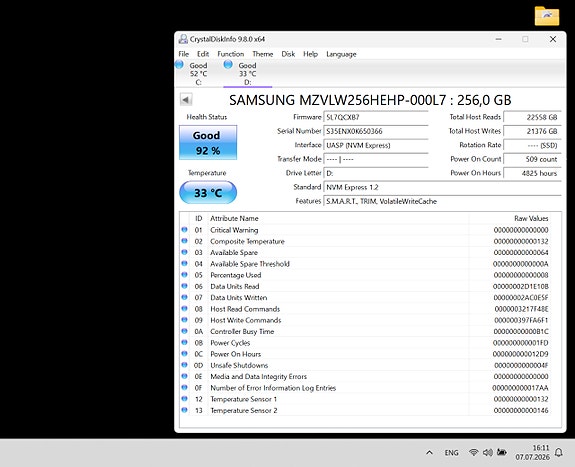Open the desktop folder icon
The width and height of the screenshot is (575, 467).
[547, 16]
